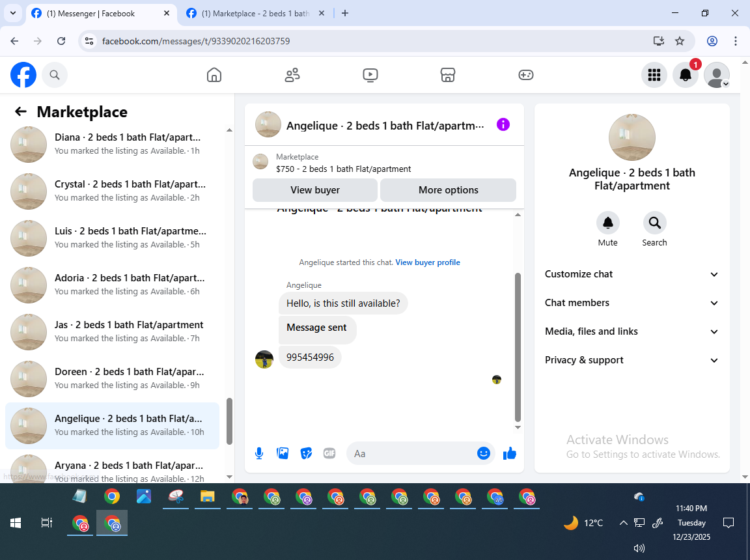Click the View buyer button

coord(314,190)
